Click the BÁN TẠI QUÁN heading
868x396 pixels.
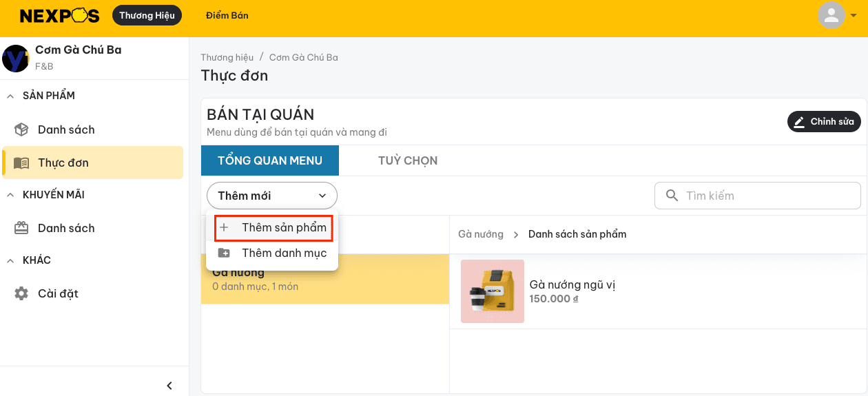click(x=260, y=115)
